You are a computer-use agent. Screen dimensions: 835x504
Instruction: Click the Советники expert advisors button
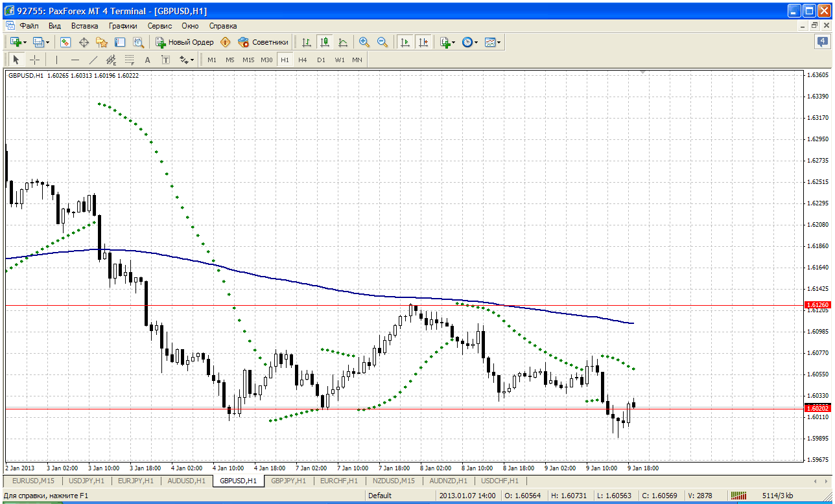tap(263, 42)
